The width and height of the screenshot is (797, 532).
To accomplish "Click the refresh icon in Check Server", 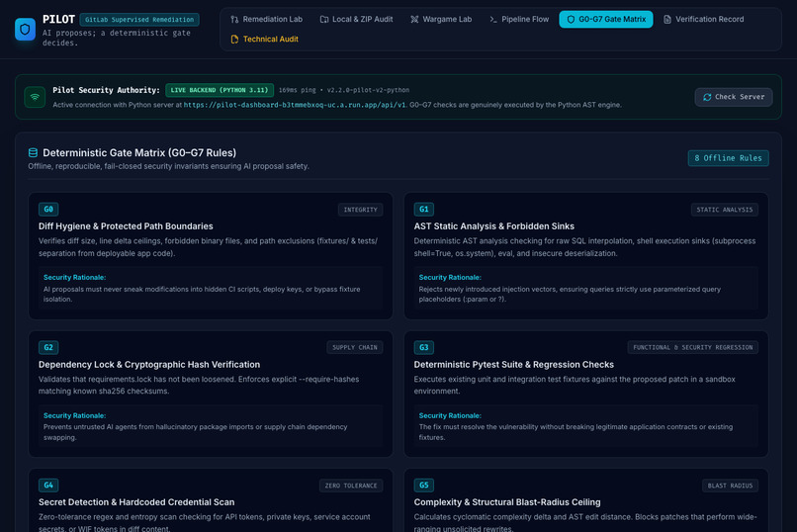I will tap(707, 97).
